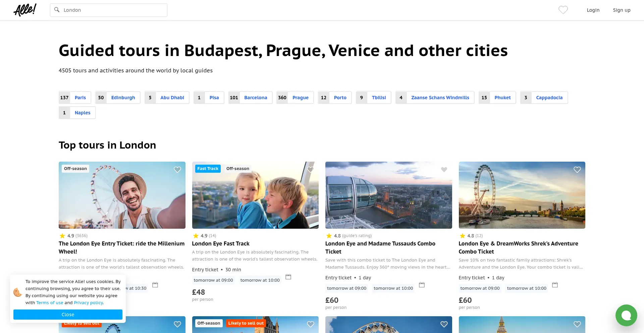Pick tomorrow at 10:00 for Fast Track

[260, 280]
